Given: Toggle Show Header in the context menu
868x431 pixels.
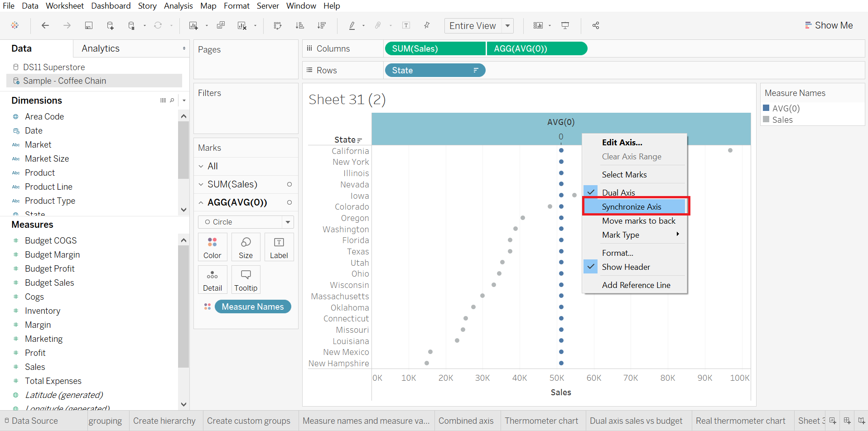Looking at the screenshot, I should [625, 267].
